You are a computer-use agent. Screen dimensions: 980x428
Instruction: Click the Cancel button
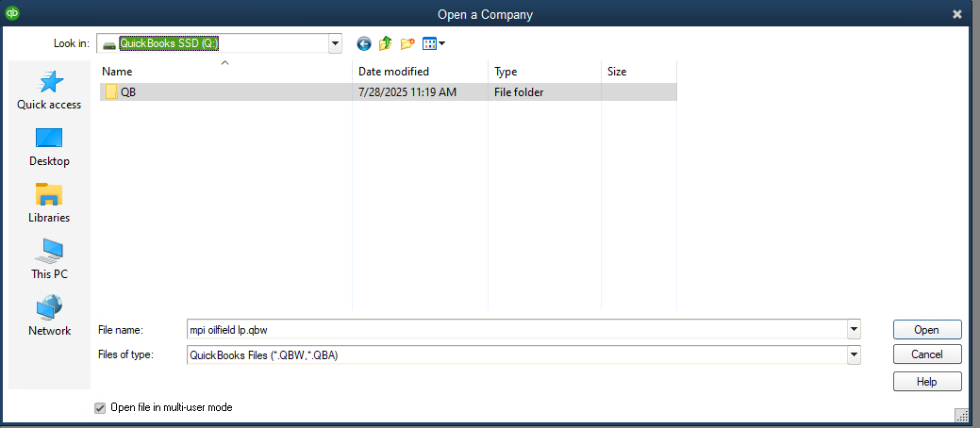[927, 354]
